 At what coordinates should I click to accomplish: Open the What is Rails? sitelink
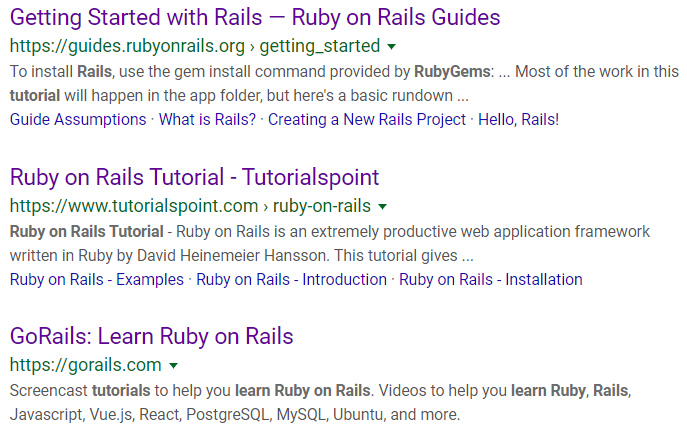[207, 119]
